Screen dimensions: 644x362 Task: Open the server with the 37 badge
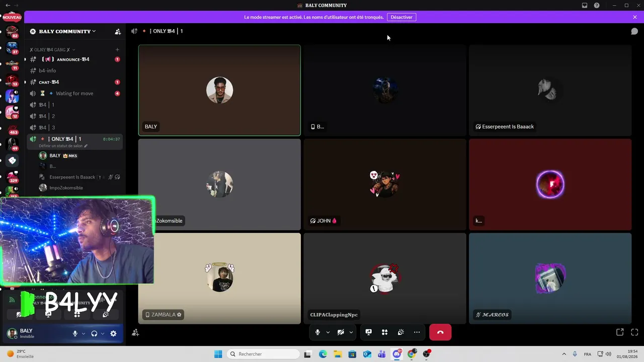click(x=13, y=48)
